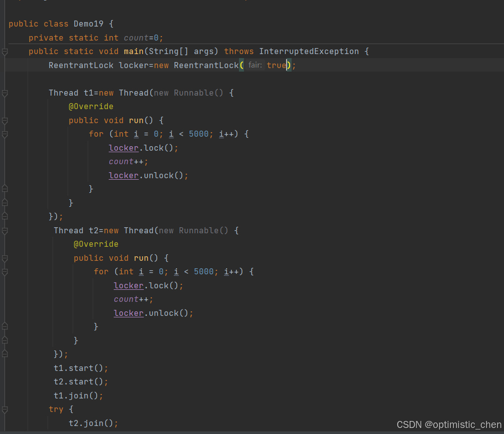The height and width of the screenshot is (434, 504).
Task: Click locker.unlock() call inside t2
Action: tap(154, 313)
